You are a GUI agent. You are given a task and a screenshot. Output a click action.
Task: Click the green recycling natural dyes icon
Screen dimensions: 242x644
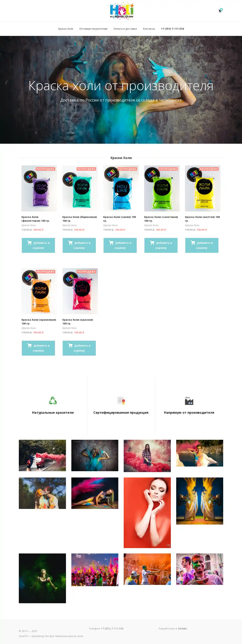pos(53,400)
